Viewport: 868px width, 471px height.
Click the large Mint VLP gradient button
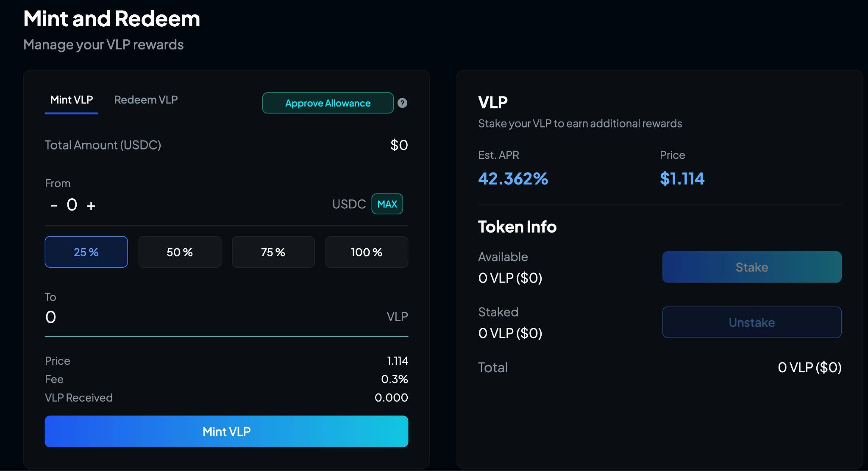(x=226, y=431)
